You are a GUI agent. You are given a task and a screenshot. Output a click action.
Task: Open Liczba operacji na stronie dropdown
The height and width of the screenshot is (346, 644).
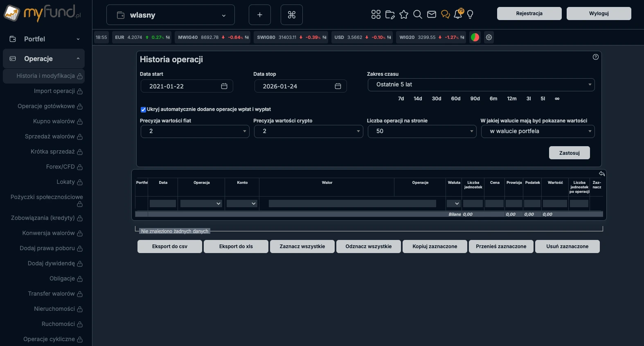coord(421,131)
